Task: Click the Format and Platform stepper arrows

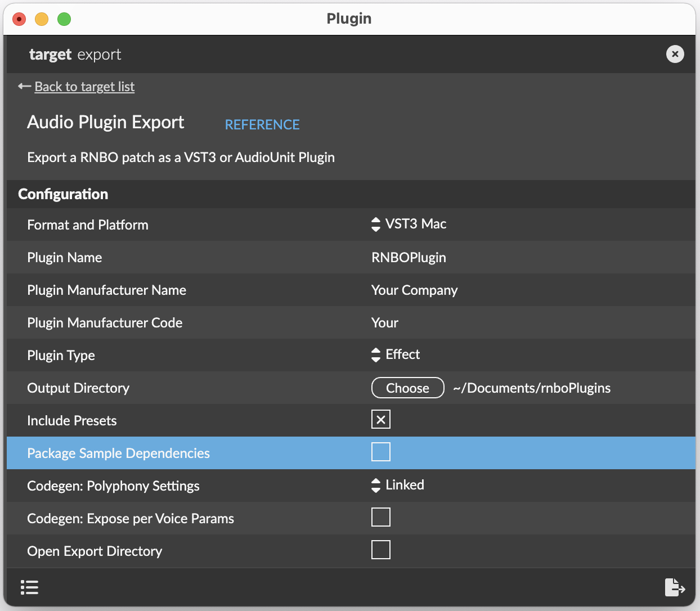Action: click(x=375, y=224)
